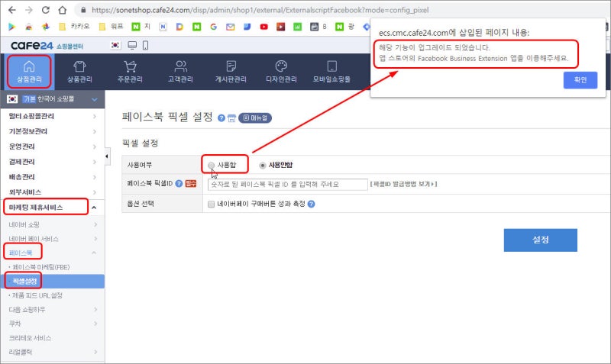Screen dimensions: 611x364
Task: Open the Naver 광 bookmark
Action: [345, 27]
